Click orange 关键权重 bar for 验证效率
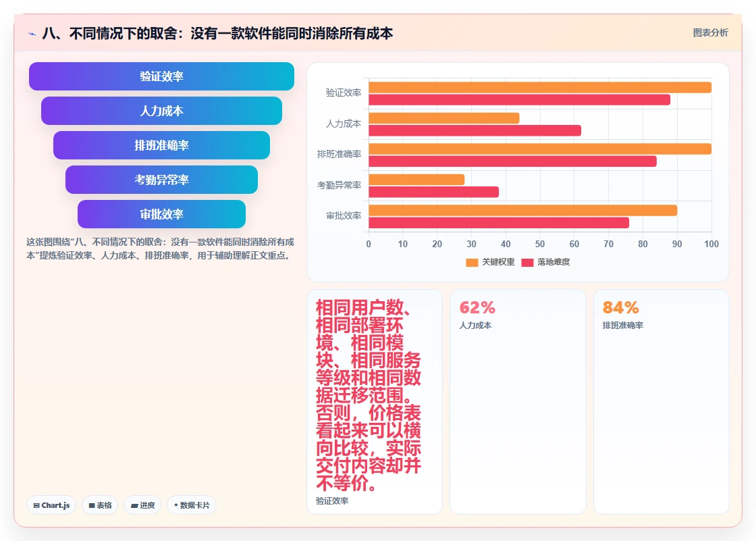This screenshot has width=756, height=541. [540, 87]
